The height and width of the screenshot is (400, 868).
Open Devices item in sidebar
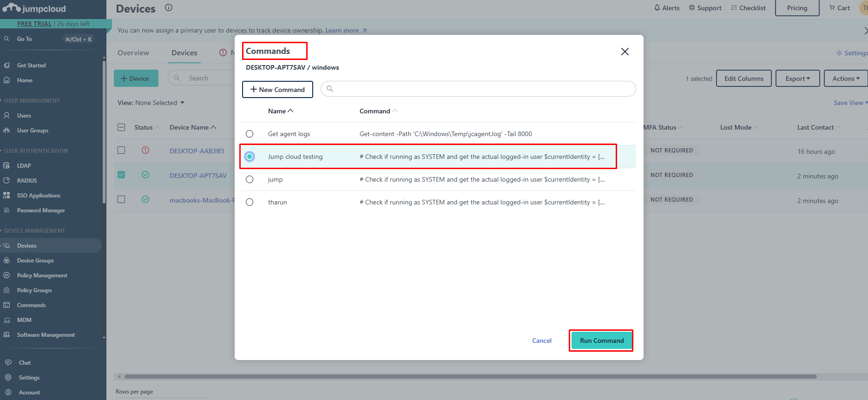(x=51, y=246)
